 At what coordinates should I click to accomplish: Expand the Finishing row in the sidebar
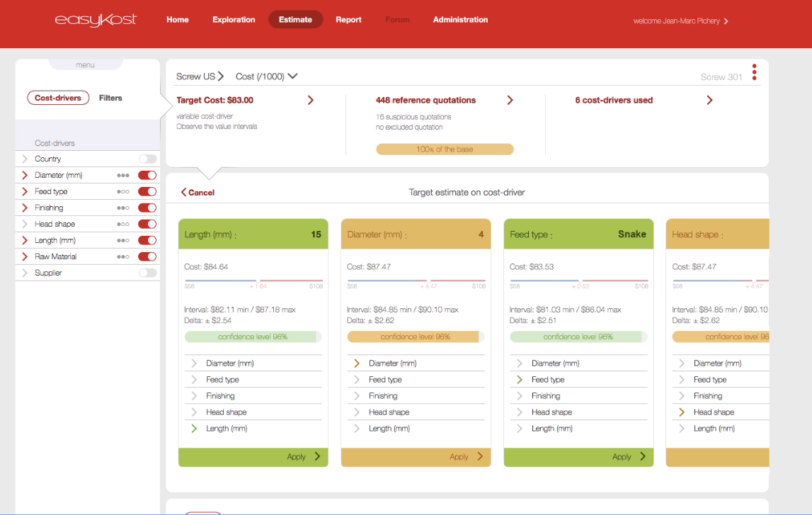(x=24, y=208)
